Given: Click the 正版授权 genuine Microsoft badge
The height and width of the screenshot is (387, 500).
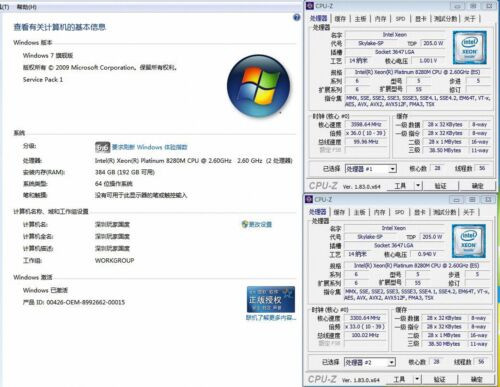Looking at the screenshot, I should pos(271,299).
